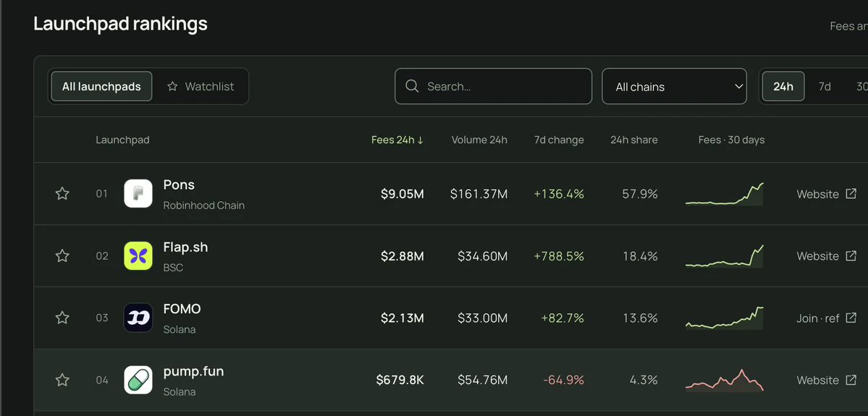Click rank number 01
This screenshot has width=868, height=416.
[102, 194]
